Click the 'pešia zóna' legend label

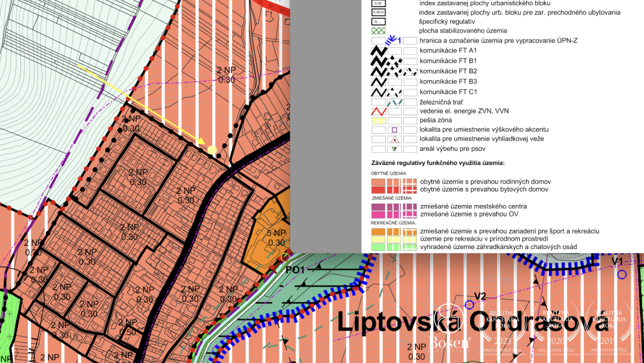click(x=435, y=120)
